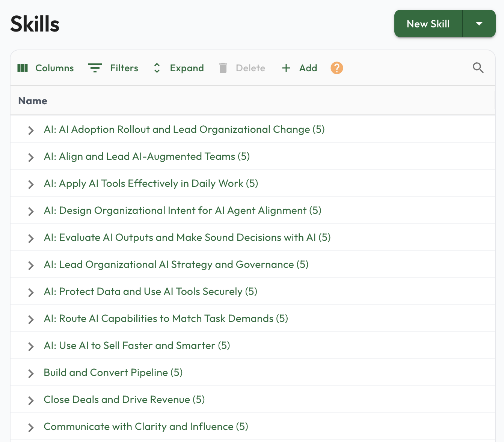Expand the 'Build and Convert Pipeline' skill
This screenshot has height=442, width=504.
click(x=31, y=373)
